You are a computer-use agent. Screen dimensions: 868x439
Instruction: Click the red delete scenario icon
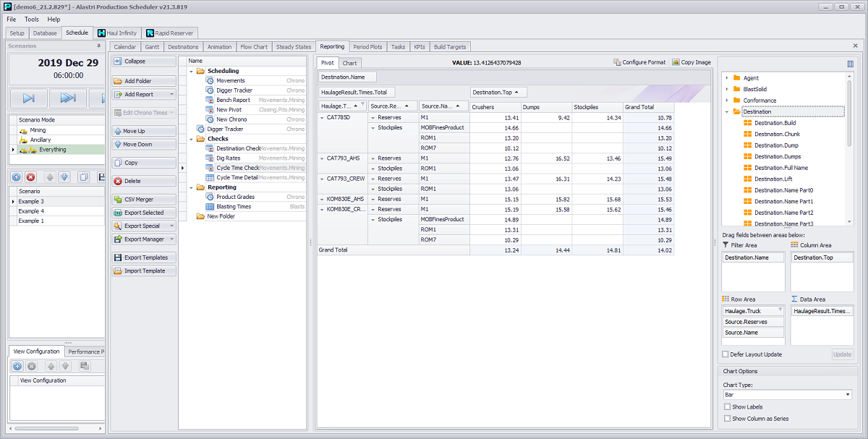pyautogui.click(x=31, y=176)
